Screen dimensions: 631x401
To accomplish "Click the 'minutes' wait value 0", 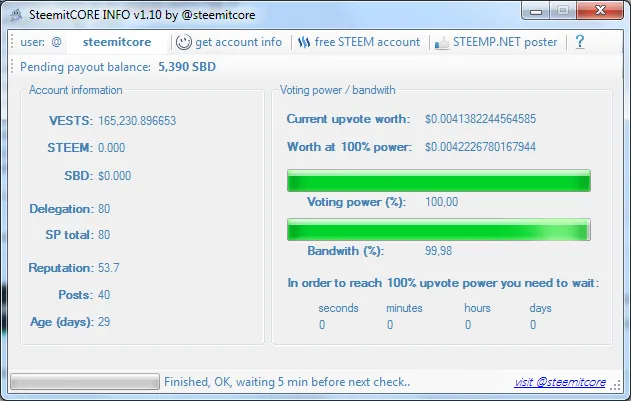I will pyautogui.click(x=390, y=325).
